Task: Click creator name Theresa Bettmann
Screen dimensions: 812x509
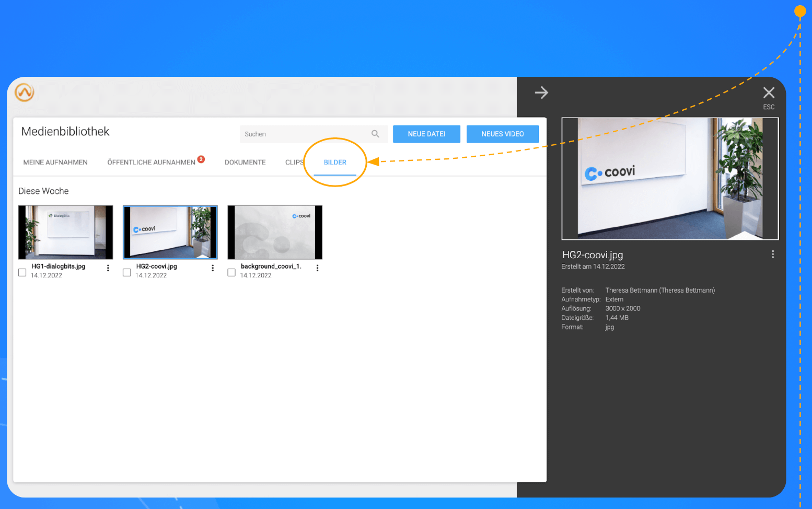Action: 660,291
